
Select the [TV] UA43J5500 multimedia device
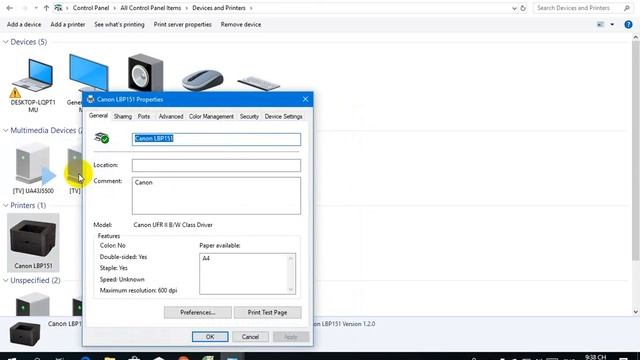click(33, 168)
